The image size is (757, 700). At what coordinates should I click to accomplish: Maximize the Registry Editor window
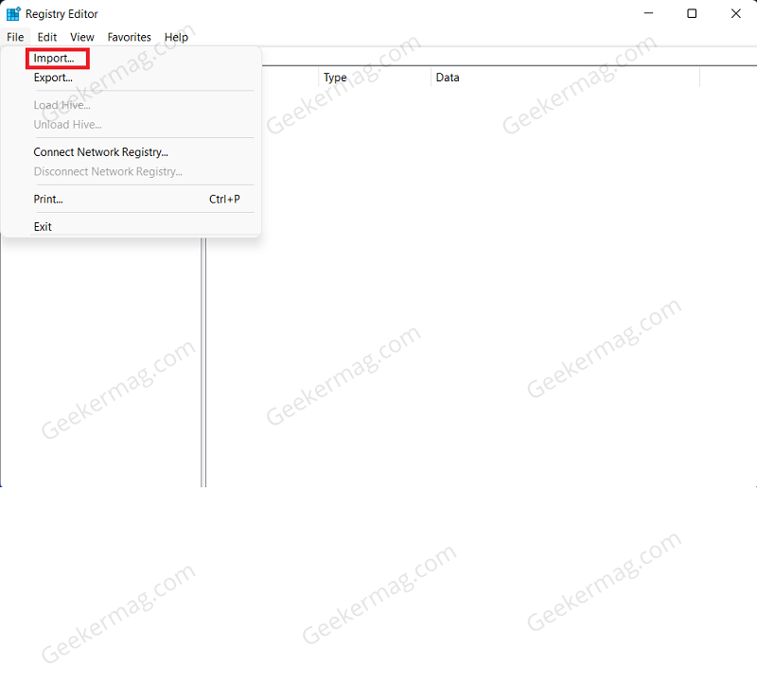tap(692, 13)
